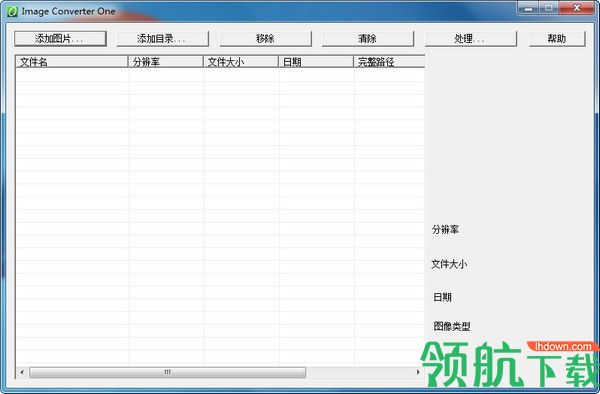This screenshot has width=600, height=394.
Task: Click the 分辨率 label in info panel
Action: pos(445,230)
